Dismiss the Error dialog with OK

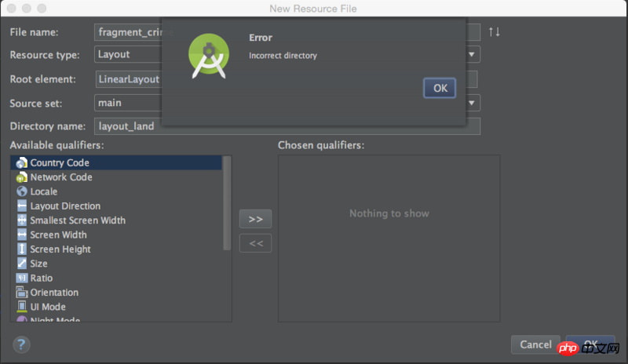pos(440,88)
